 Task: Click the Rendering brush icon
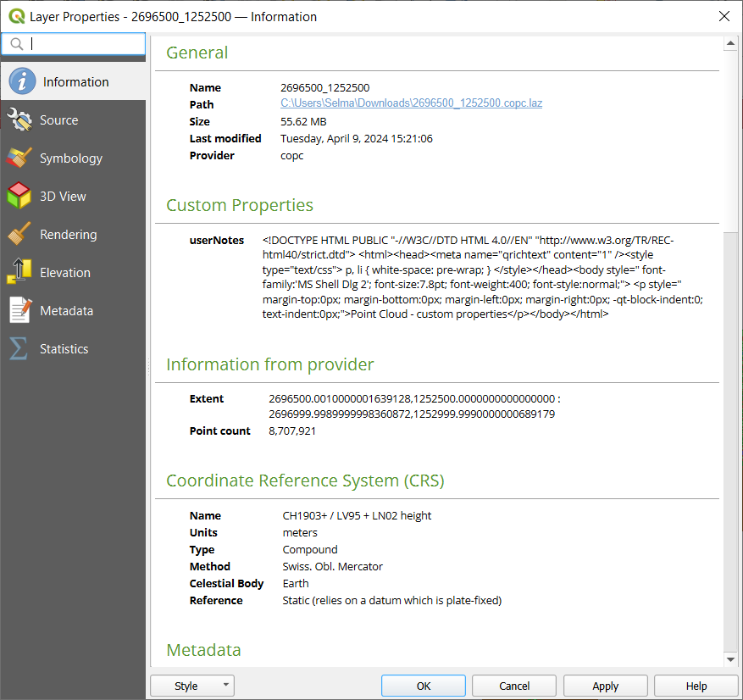[19, 235]
